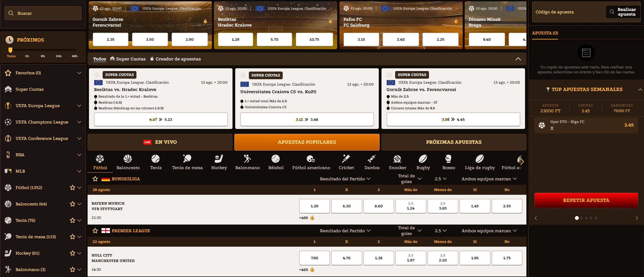Bet Manchester United win at 1.38
Viewport: 644px width, 277px height.
coord(378,258)
